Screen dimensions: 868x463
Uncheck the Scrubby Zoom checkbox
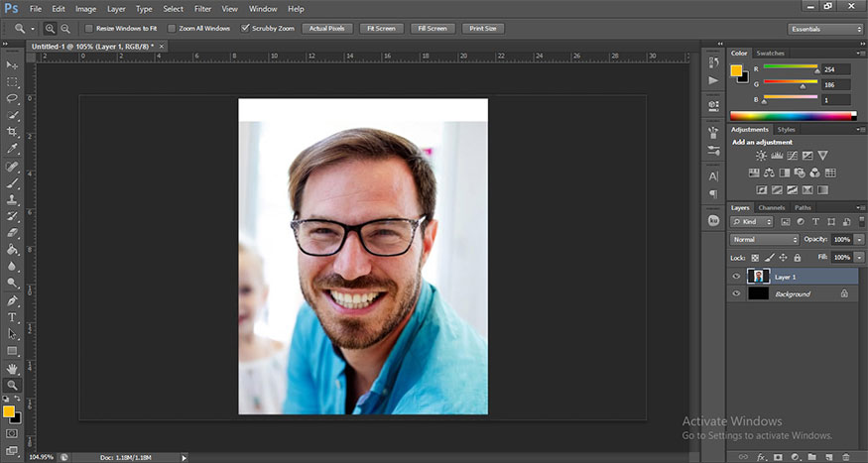pyautogui.click(x=245, y=28)
